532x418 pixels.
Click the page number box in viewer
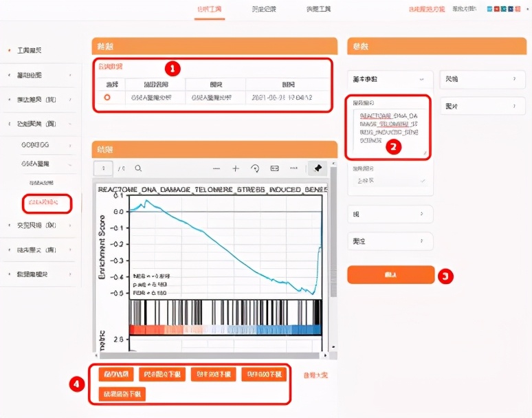[104, 168]
